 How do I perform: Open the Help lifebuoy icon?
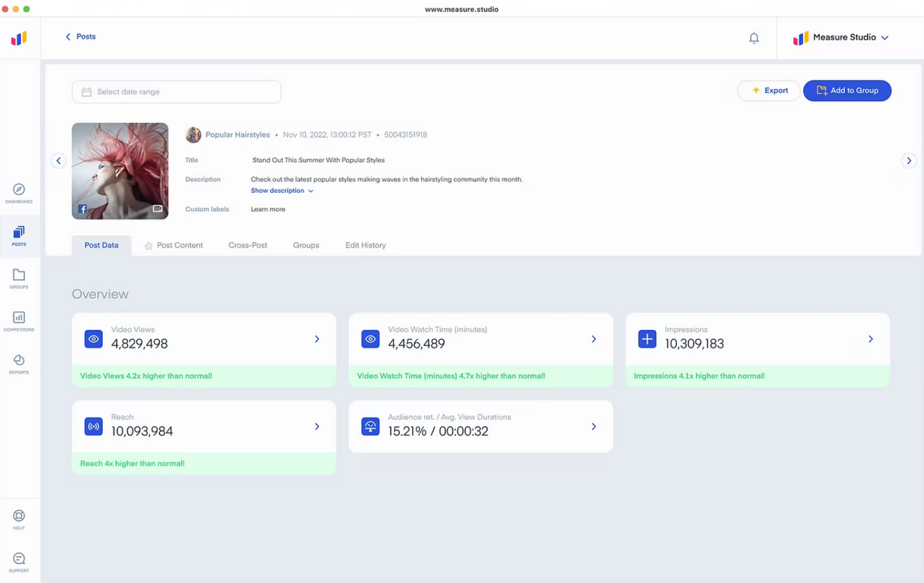(19, 516)
